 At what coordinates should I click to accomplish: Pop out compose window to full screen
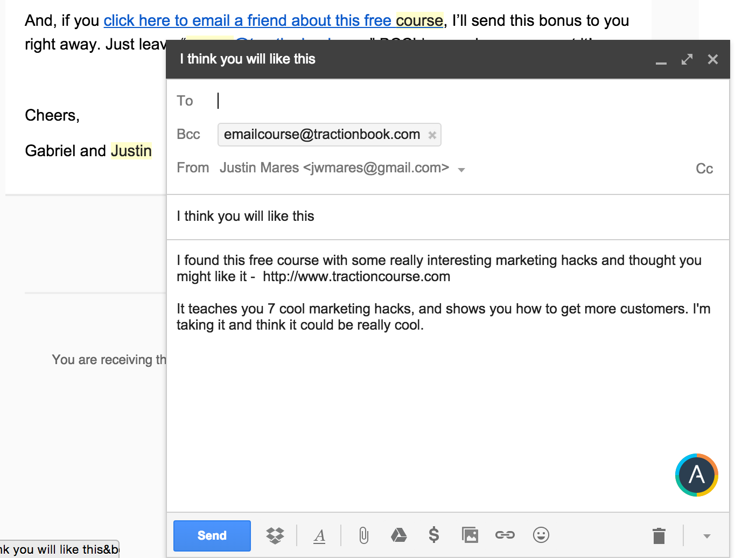click(687, 59)
